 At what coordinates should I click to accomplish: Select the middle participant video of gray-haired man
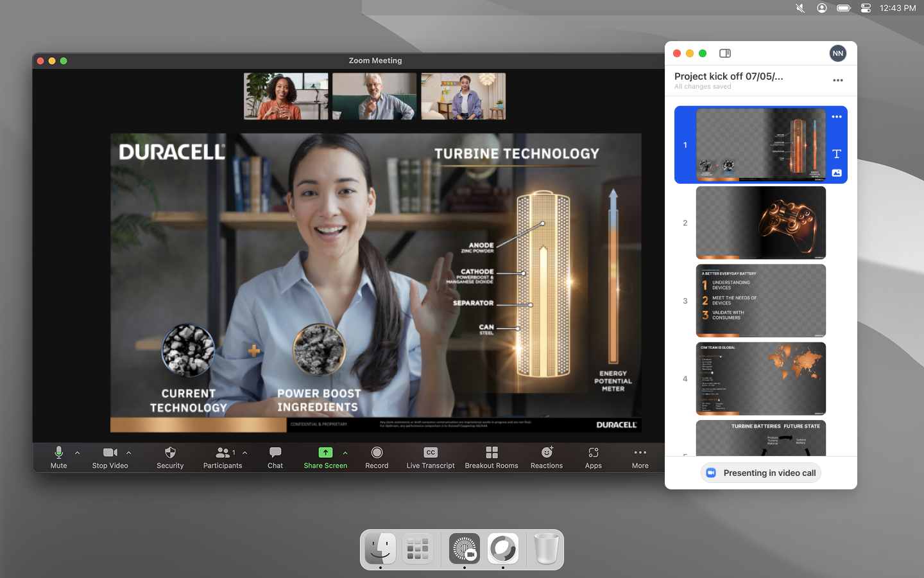coord(375,96)
